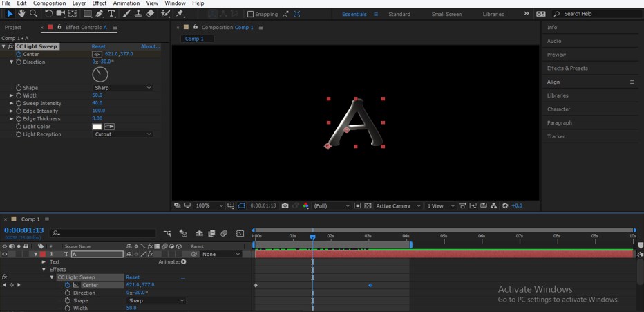Enable the Snapping checkbox

coord(250,14)
